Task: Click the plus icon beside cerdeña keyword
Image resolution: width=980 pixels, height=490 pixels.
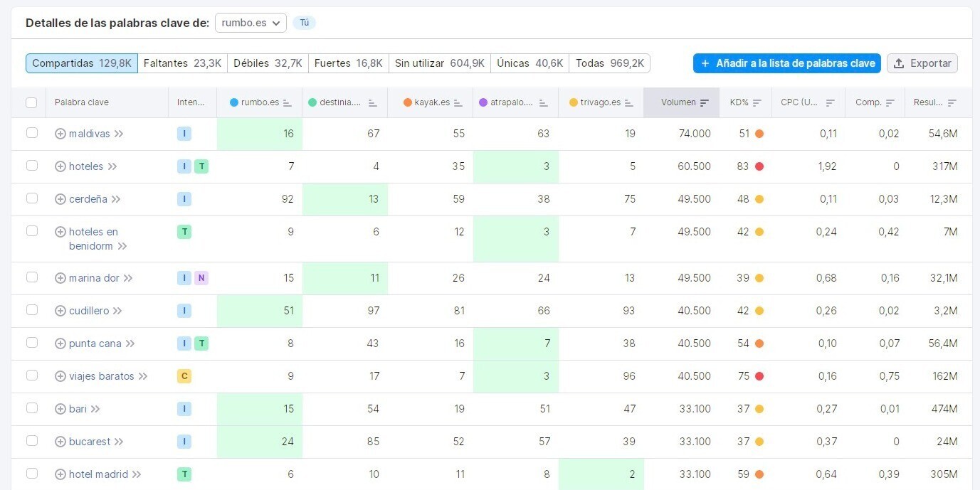Action: [x=60, y=199]
